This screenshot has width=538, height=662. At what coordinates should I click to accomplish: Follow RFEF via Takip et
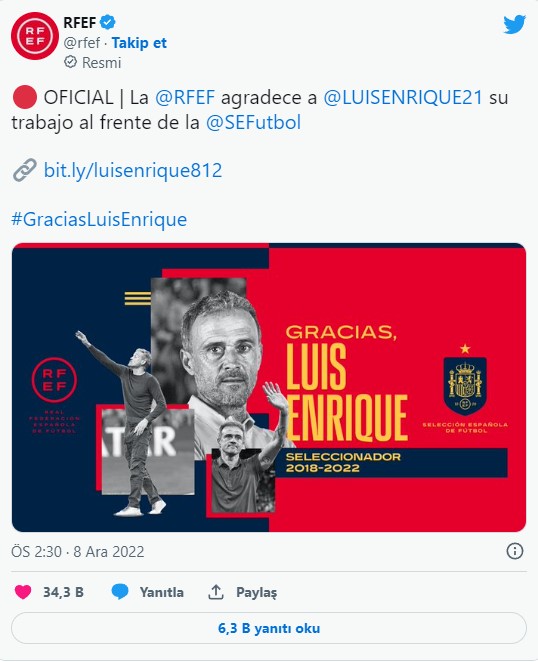pyautogui.click(x=139, y=43)
